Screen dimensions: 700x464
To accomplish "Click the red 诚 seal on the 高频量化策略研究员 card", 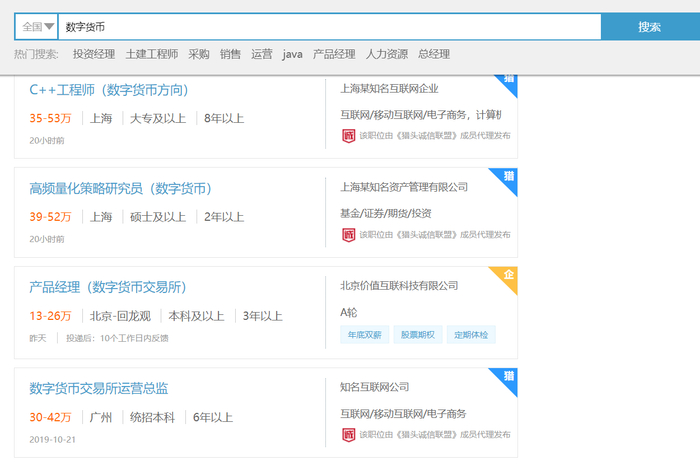I will 349,234.
